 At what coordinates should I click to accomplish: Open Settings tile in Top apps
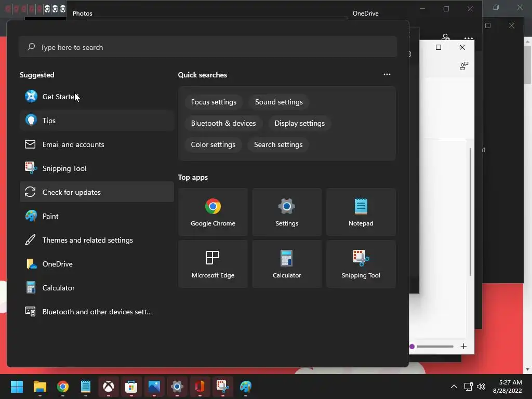tap(287, 212)
